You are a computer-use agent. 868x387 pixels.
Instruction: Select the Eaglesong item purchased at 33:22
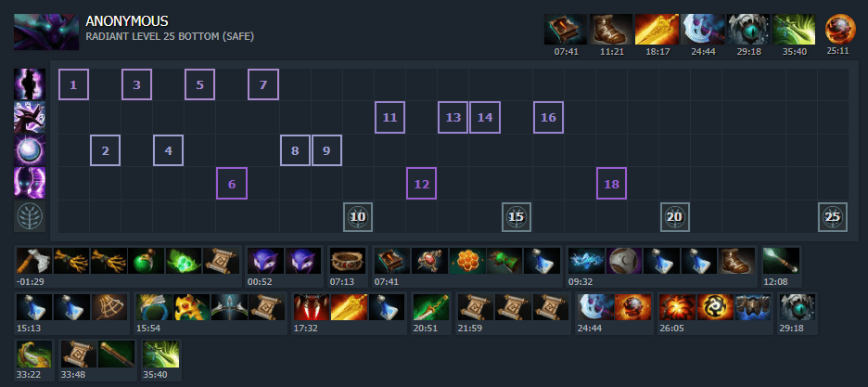coord(34,355)
